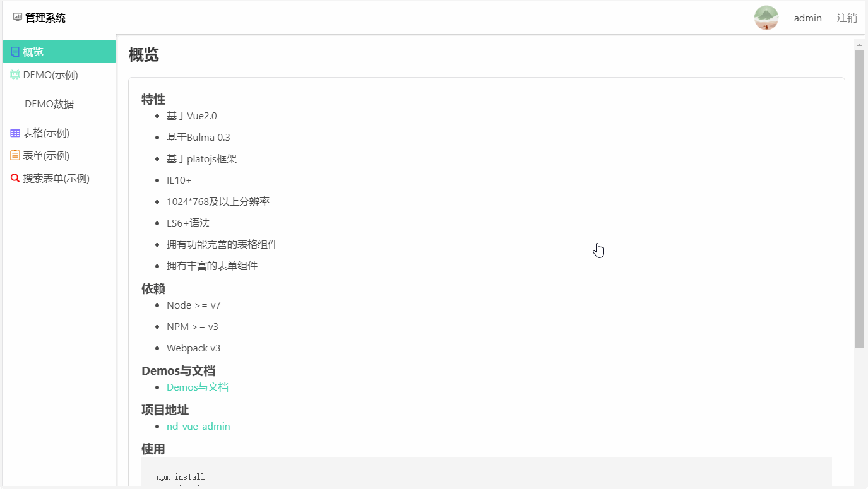Viewport: 868px width, 489px height.
Task: Click the 使用 section heading
Action: (x=153, y=449)
